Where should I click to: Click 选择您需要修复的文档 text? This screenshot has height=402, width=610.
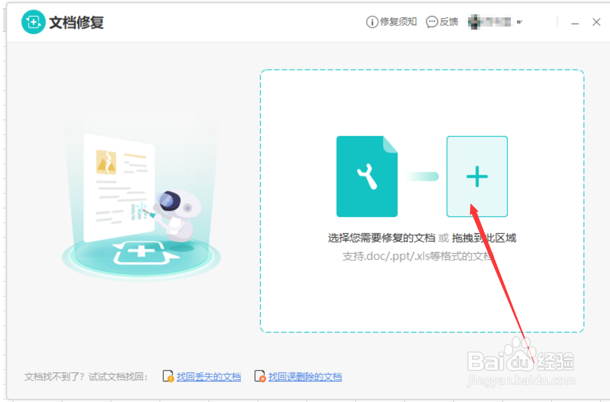tap(381, 238)
